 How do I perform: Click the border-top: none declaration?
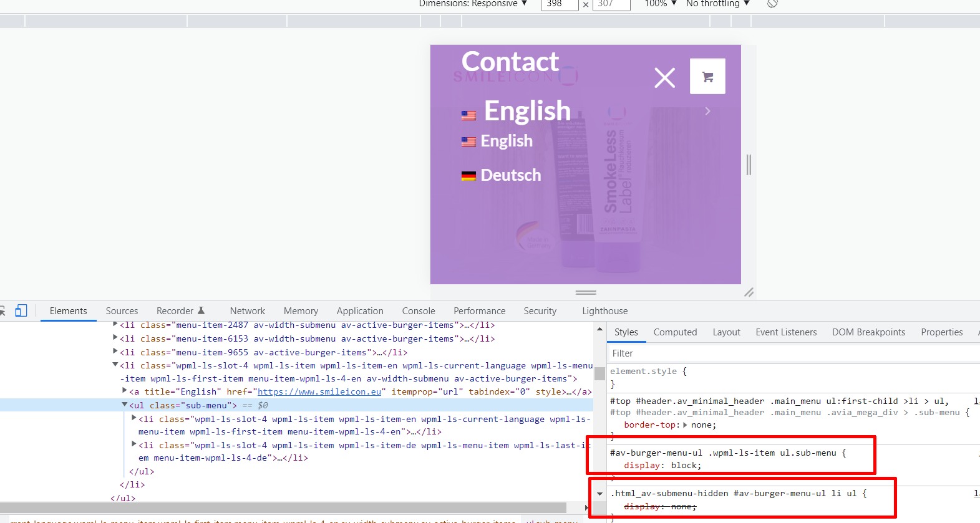[670, 425]
